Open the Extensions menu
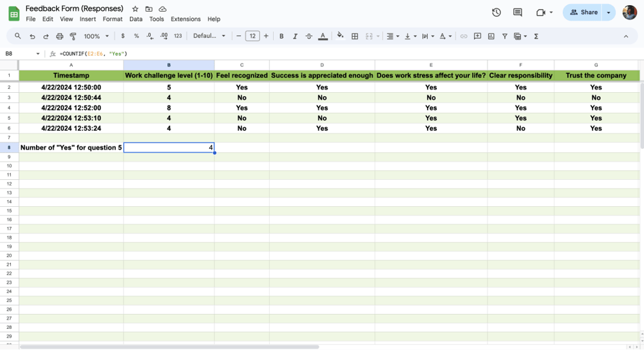The height and width of the screenshot is (350, 644). pyautogui.click(x=185, y=19)
